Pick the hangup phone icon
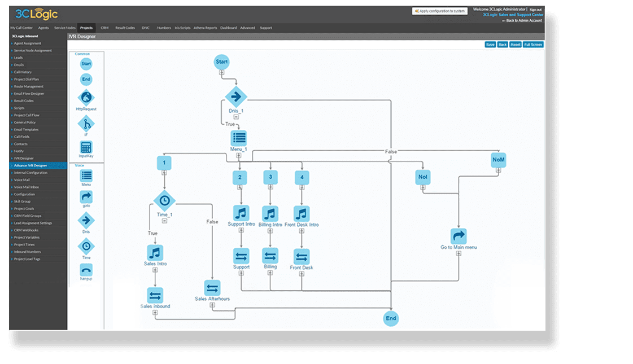Image resolution: width=633 pixels, height=364 pixels. click(86, 270)
